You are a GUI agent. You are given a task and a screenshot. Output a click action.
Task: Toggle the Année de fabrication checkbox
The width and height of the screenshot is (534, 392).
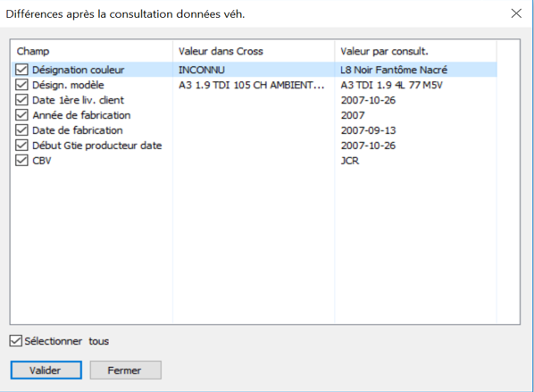click(x=21, y=115)
